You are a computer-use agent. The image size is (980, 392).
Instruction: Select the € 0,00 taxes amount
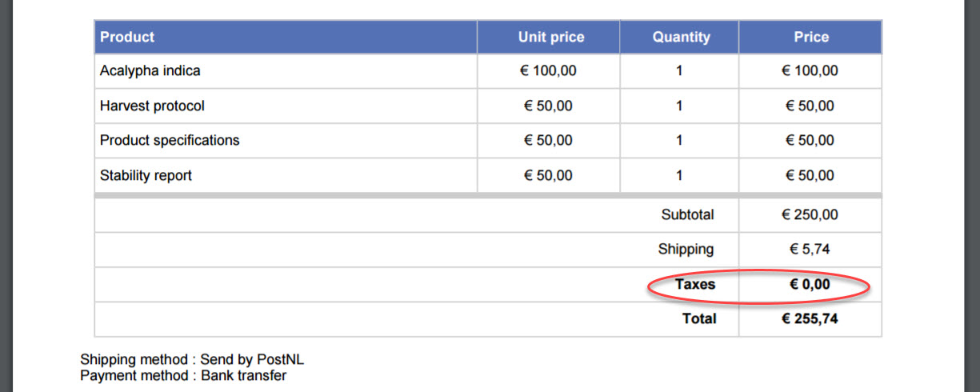tap(810, 284)
